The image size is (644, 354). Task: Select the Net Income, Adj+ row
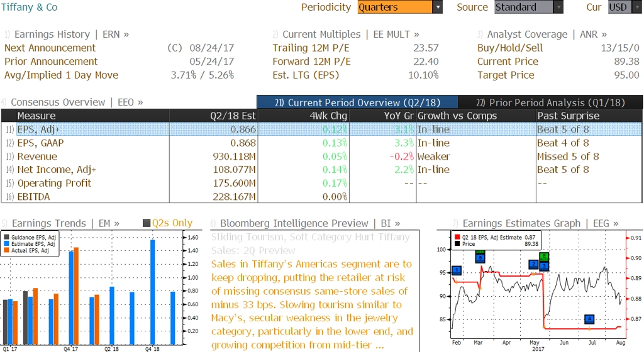pos(321,170)
